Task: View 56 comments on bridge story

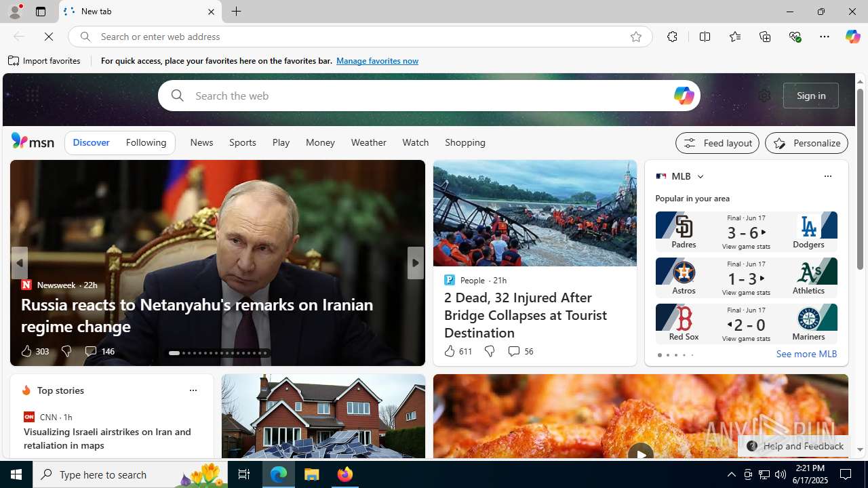Action: pos(520,351)
